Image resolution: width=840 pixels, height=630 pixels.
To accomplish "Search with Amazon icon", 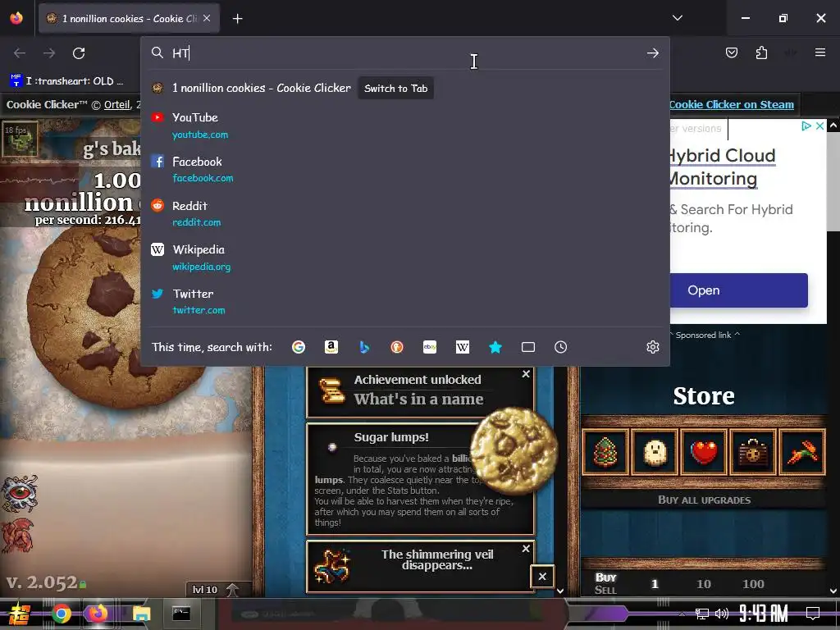I will [331, 347].
